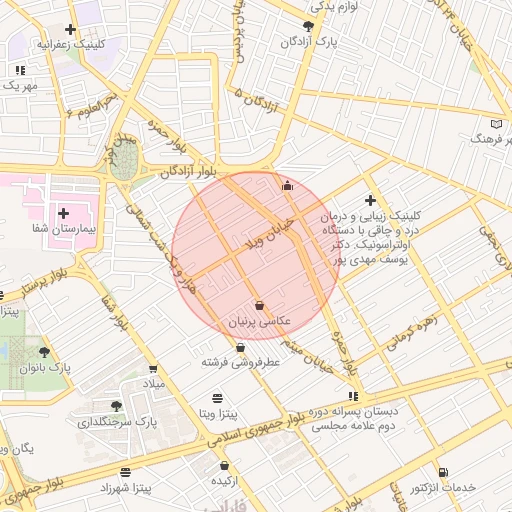
Task: Click the book icon near فرهنگ
Action: (x=496, y=124)
